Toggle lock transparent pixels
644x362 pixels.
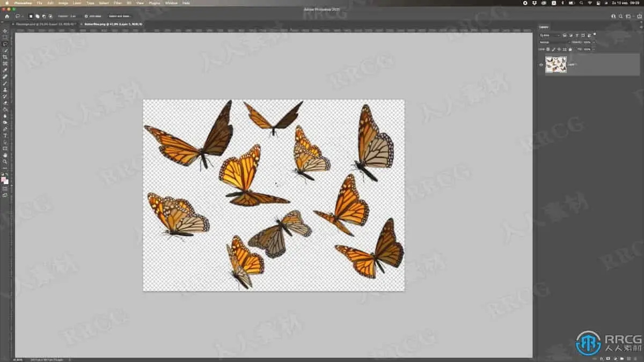pyautogui.click(x=548, y=49)
